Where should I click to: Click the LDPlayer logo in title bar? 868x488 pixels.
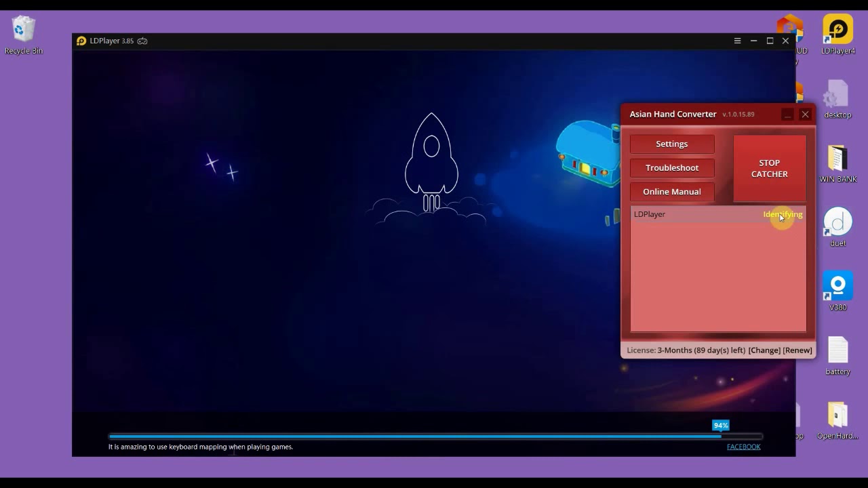point(81,41)
